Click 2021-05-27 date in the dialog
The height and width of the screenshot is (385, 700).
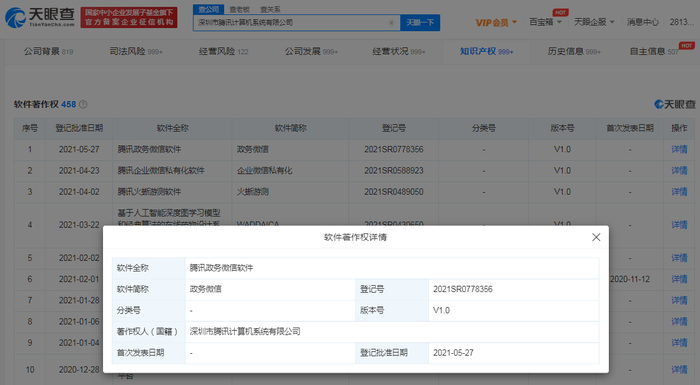pos(453,353)
